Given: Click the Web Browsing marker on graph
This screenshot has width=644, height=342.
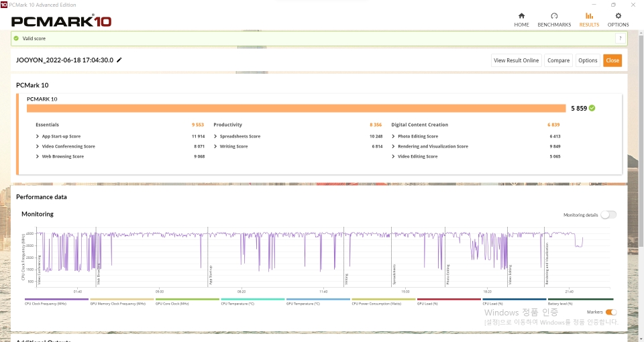Looking at the screenshot, I should (x=99, y=274).
